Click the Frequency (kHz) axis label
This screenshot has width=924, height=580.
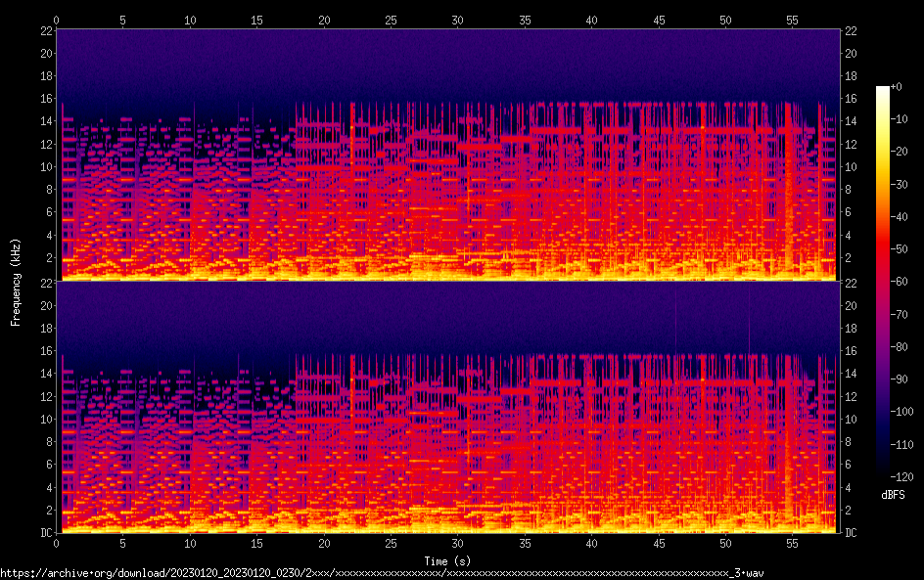[x=16, y=282]
